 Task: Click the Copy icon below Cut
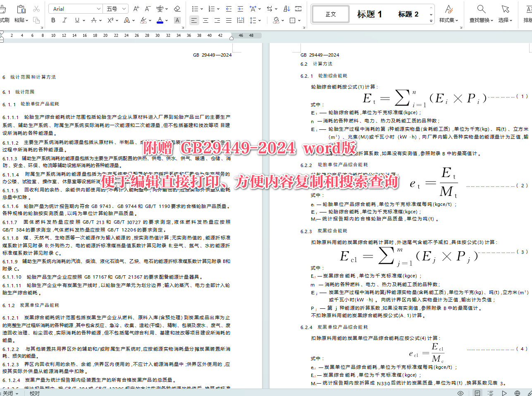pyautogui.click(x=37, y=21)
